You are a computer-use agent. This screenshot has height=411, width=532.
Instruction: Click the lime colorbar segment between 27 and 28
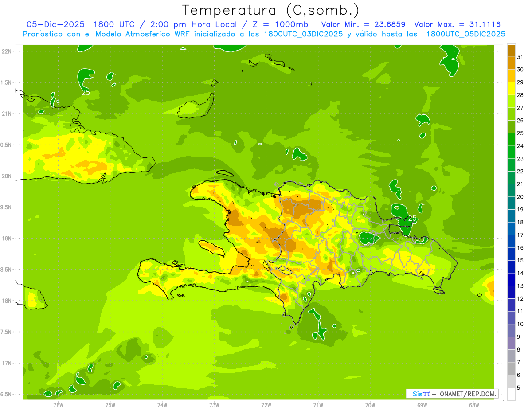[511, 101]
